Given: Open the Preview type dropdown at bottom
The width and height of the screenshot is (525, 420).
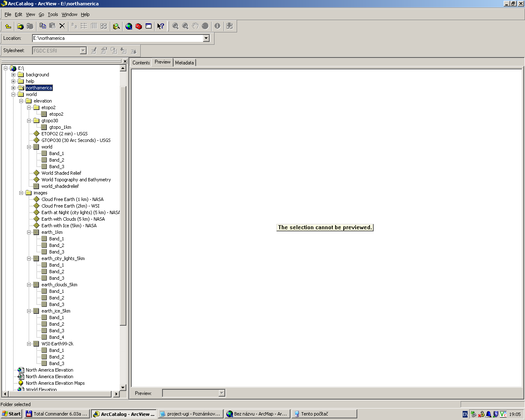Looking at the screenshot, I should (221, 393).
